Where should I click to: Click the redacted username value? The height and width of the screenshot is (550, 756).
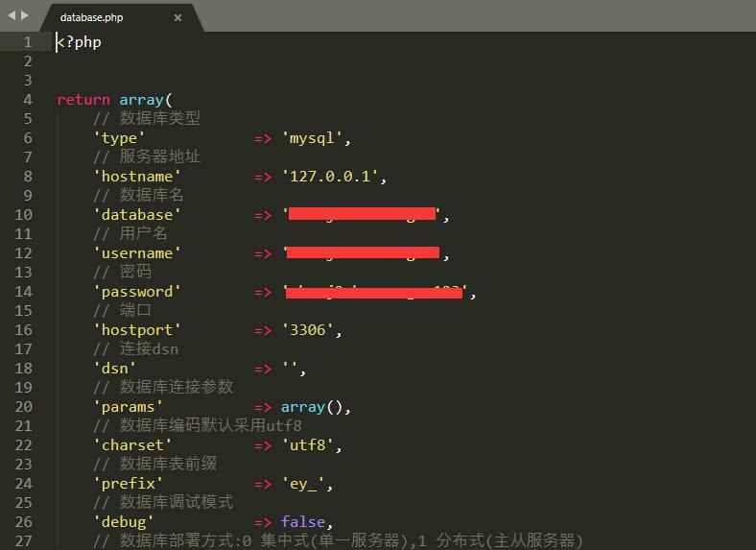[x=363, y=253]
